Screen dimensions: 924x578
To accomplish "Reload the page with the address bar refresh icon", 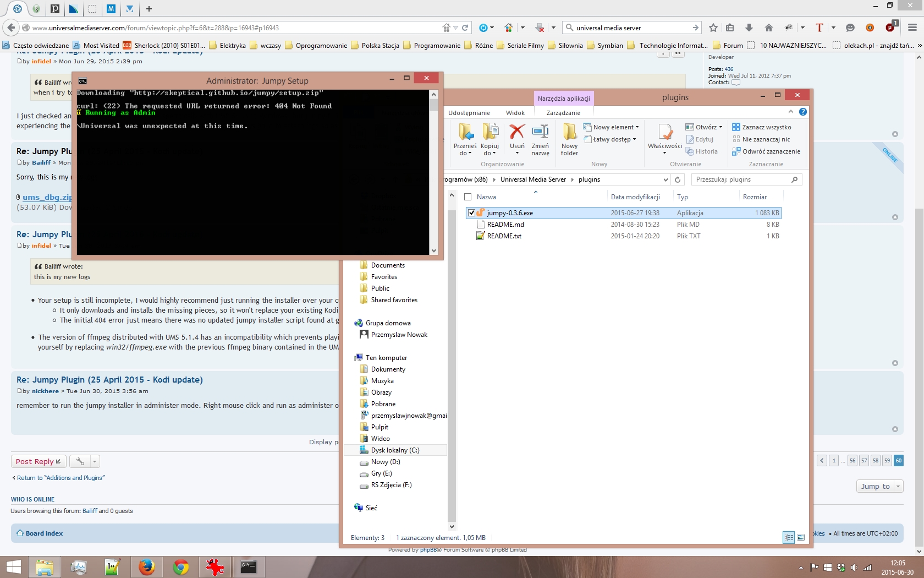I will point(465,28).
